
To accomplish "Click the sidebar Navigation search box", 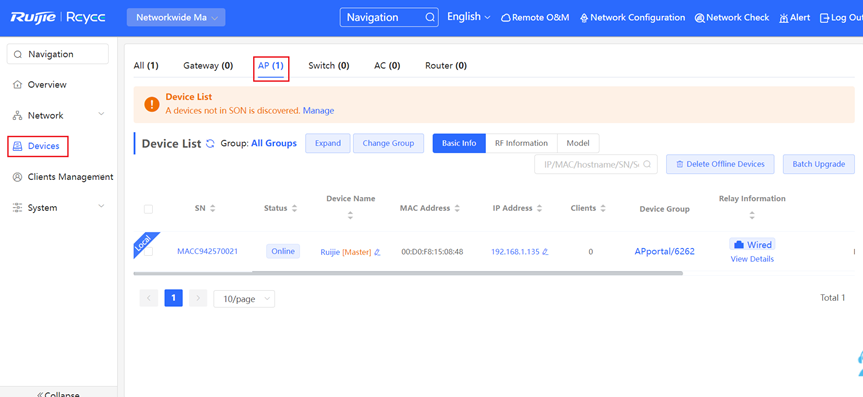I will pos(58,54).
